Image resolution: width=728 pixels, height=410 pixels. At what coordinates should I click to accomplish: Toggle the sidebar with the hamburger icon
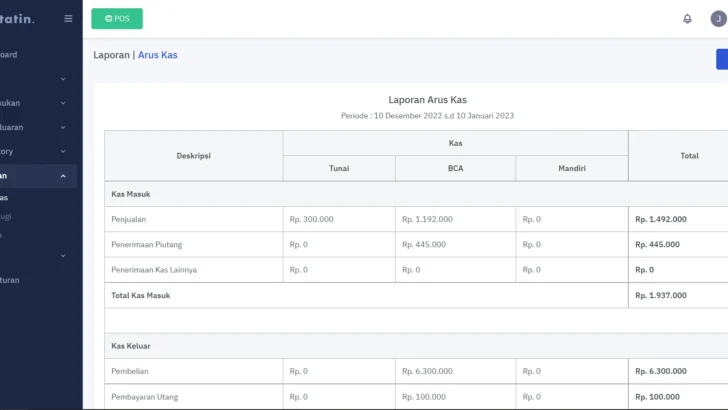click(x=68, y=19)
